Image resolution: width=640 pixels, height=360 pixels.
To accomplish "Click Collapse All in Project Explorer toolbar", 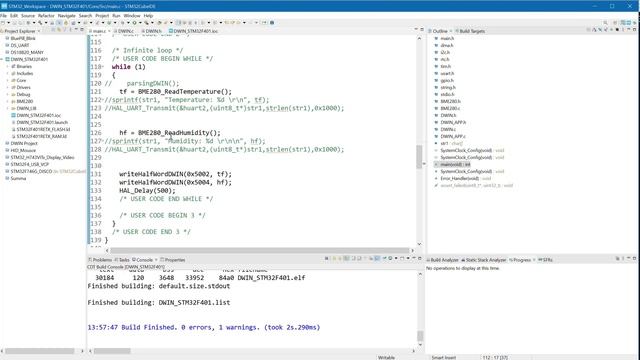I will 53,30.
